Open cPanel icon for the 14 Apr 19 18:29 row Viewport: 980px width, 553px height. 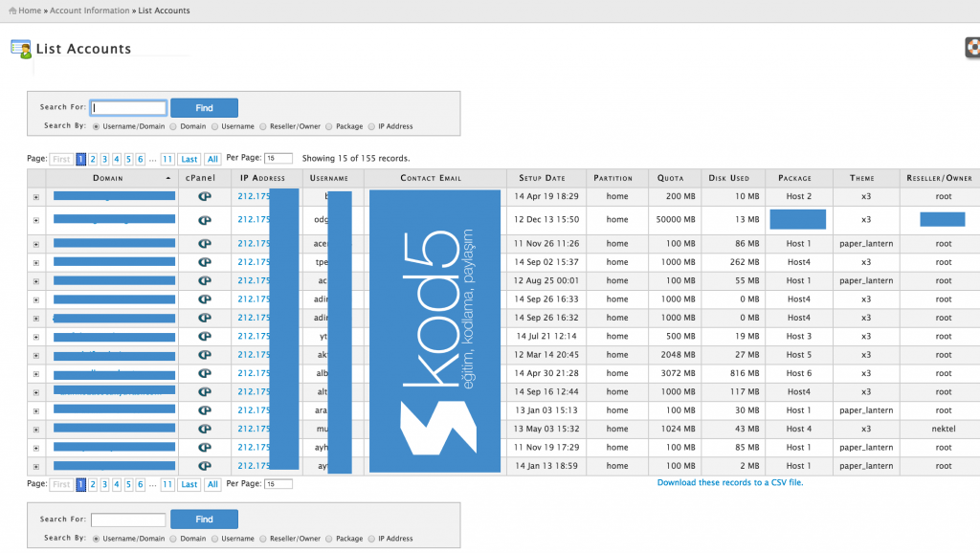tap(205, 196)
